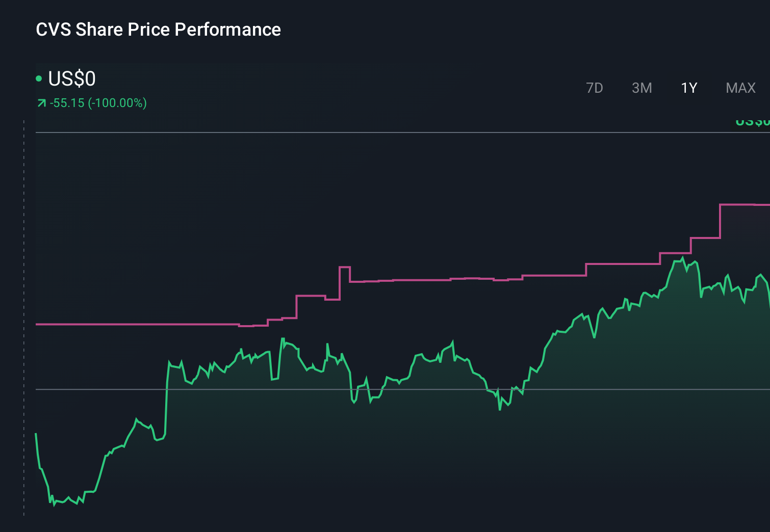
Task: Click the US$0 price readout
Action: click(x=72, y=79)
